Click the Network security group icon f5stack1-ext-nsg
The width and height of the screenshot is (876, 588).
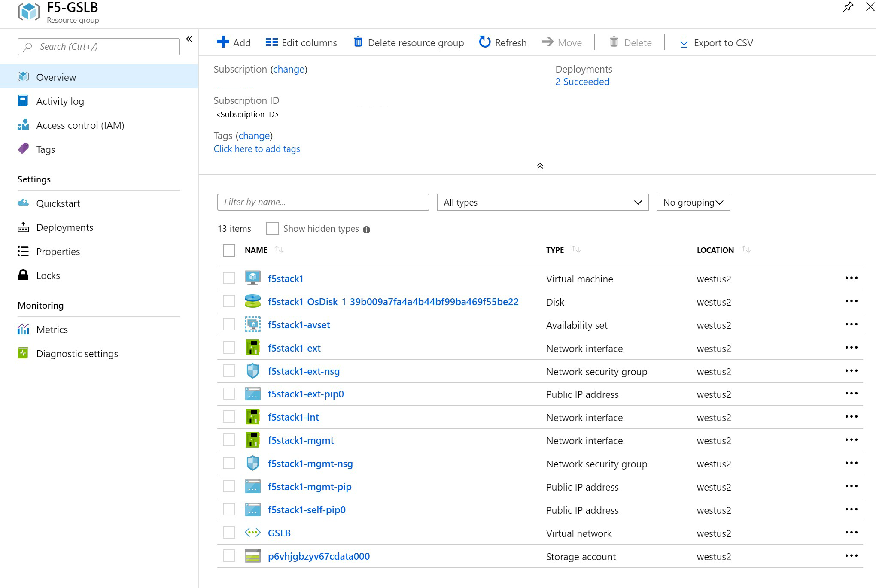pyautogui.click(x=252, y=371)
